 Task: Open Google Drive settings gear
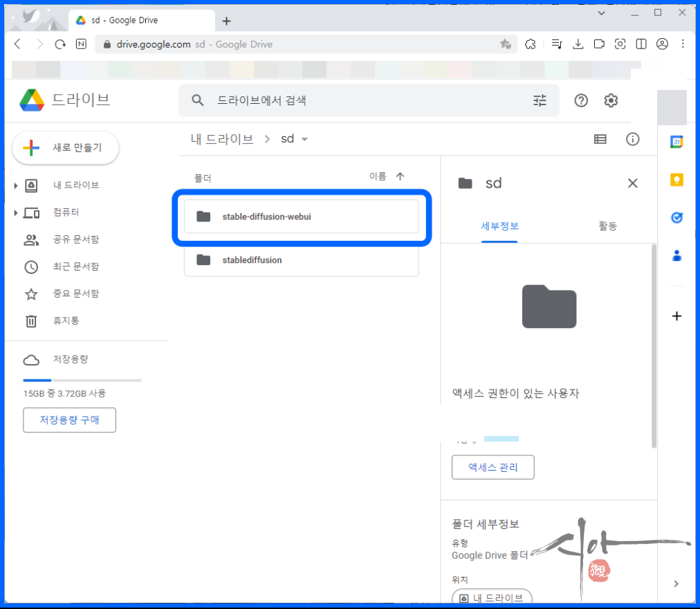[x=611, y=100]
